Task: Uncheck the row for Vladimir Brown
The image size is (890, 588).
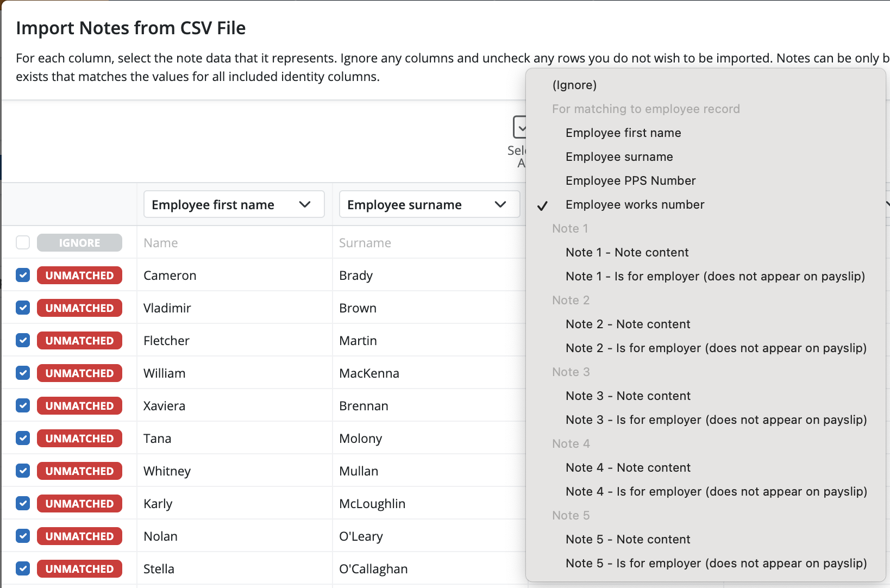Action: click(x=22, y=308)
